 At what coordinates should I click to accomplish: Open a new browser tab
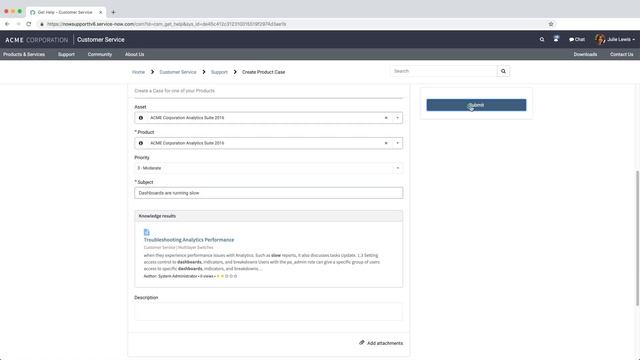tap(113, 12)
